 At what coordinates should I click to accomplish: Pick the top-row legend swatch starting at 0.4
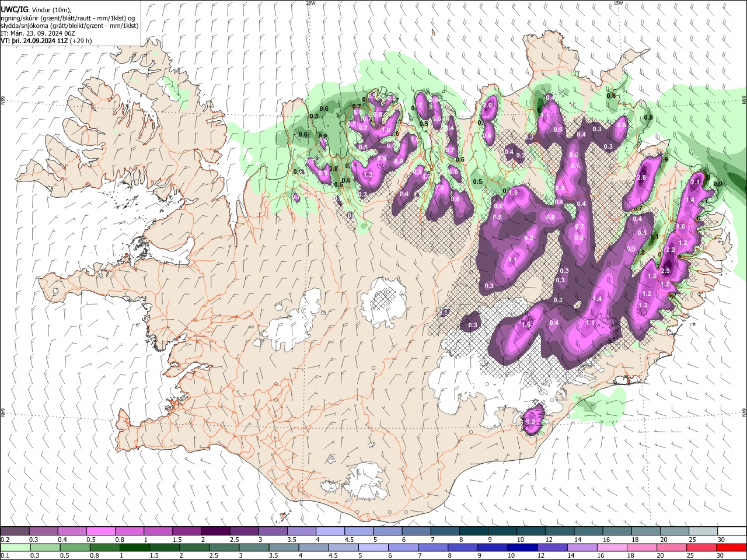tap(72, 531)
